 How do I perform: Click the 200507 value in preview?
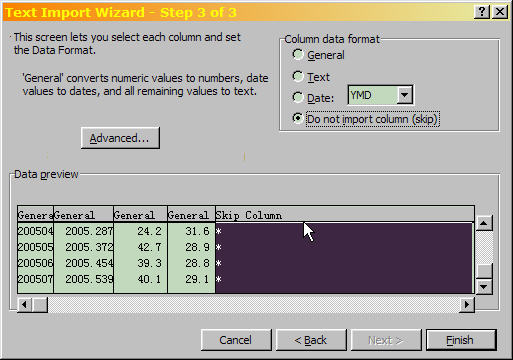pyautogui.click(x=35, y=279)
